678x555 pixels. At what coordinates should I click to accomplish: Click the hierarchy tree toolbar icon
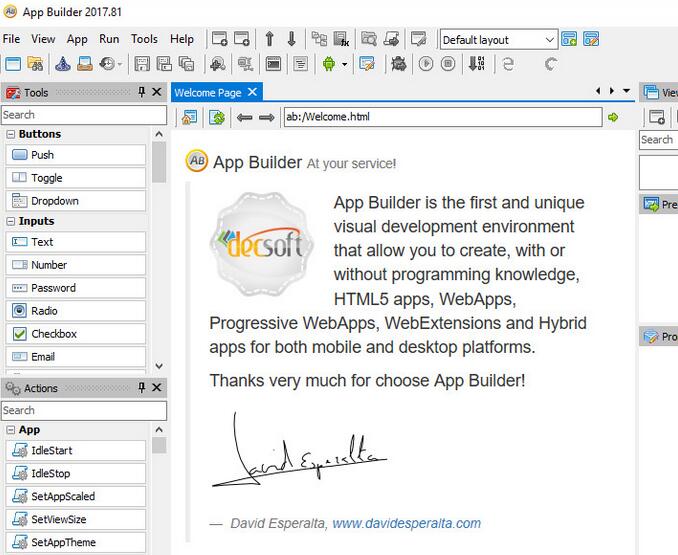(320, 39)
